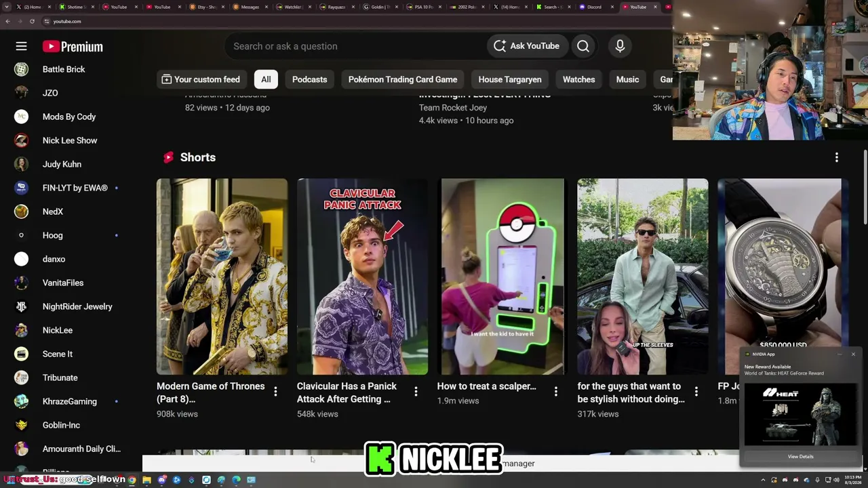Click the Ask YouTube button
The width and height of the screenshot is (868, 488).
click(526, 46)
